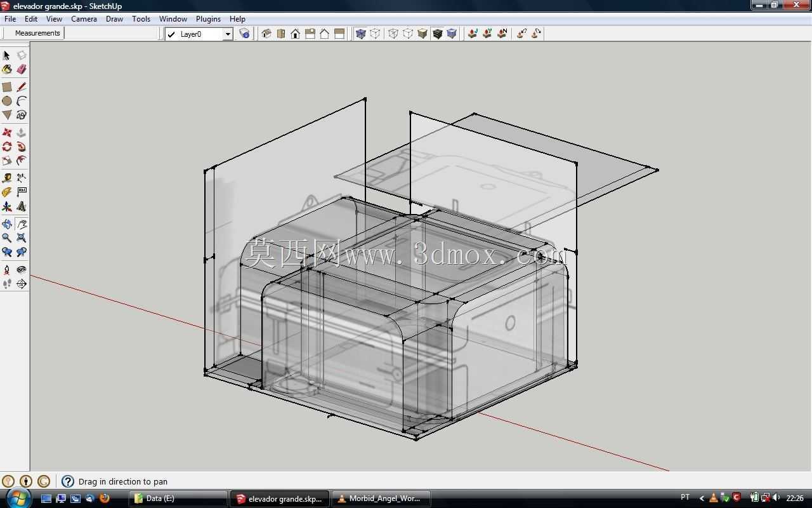Switch to Front view house icon

[296, 34]
